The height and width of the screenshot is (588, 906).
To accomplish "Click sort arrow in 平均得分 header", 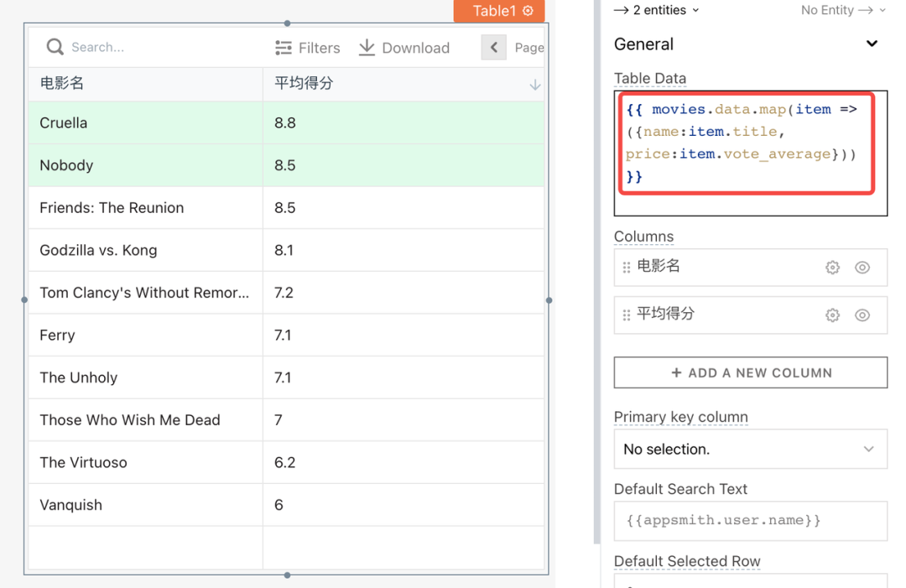I will coord(534,85).
